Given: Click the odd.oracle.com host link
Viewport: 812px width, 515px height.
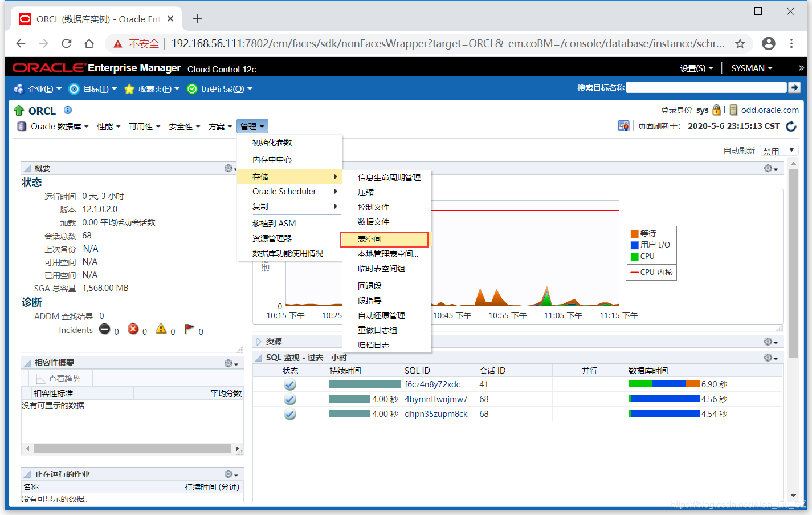Looking at the screenshot, I should tap(769, 110).
